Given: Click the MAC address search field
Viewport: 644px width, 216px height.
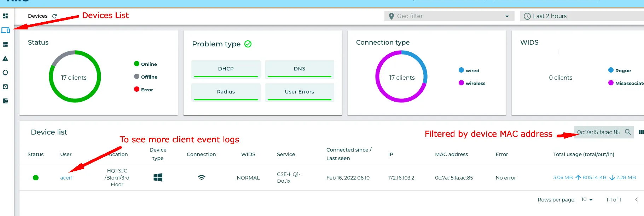Looking at the screenshot, I should click(599, 132).
